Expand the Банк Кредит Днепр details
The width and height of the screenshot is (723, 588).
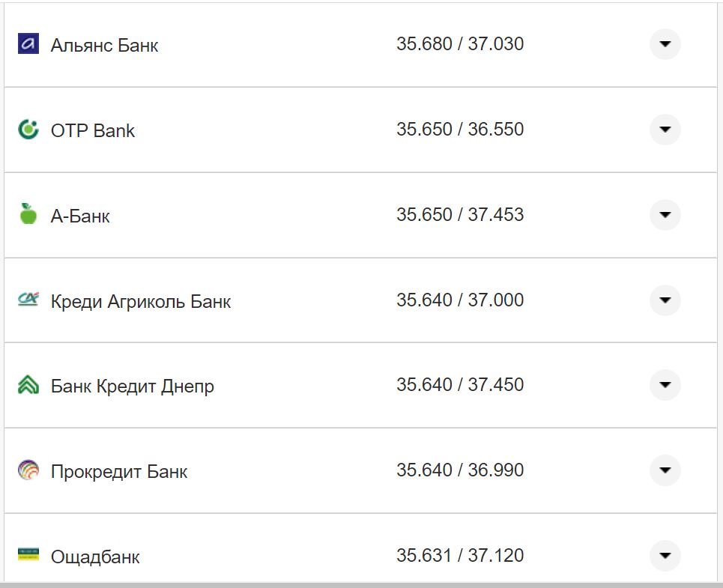point(665,385)
